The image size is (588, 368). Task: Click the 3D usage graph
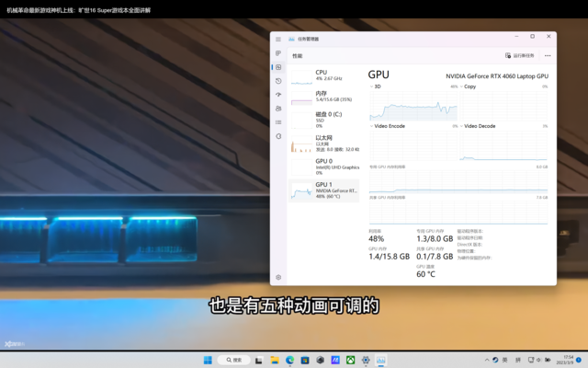(413, 106)
